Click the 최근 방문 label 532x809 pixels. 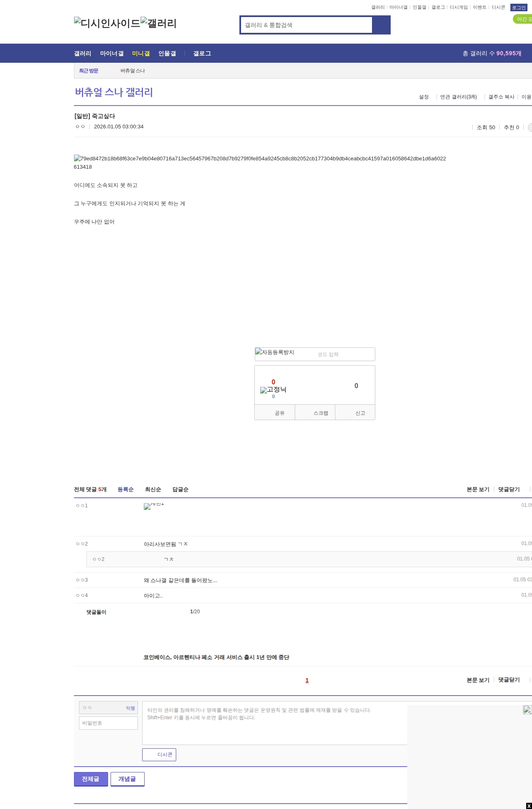tap(89, 71)
